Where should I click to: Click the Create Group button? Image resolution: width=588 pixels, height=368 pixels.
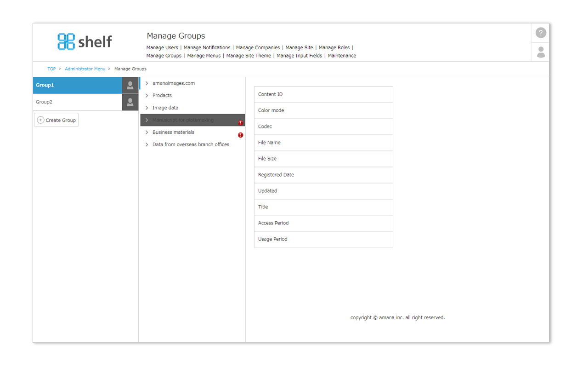[x=57, y=120]
